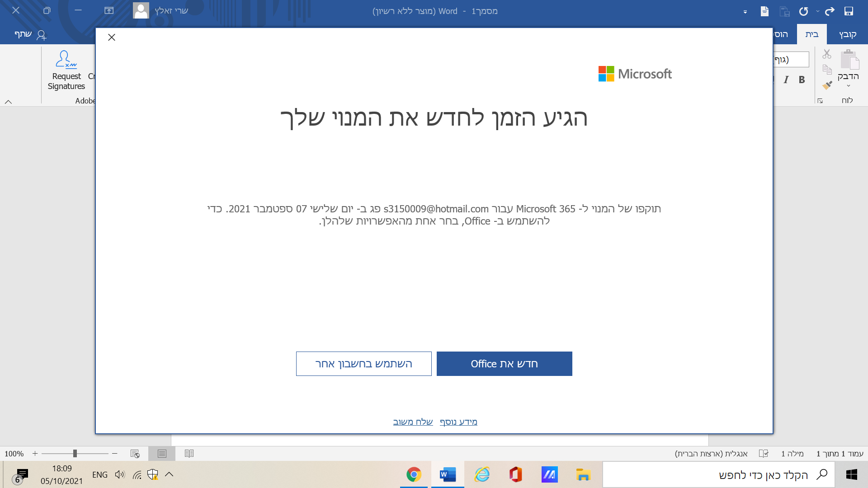
Task: Click the zoom slider handle
Action: (x=75, y=453)
